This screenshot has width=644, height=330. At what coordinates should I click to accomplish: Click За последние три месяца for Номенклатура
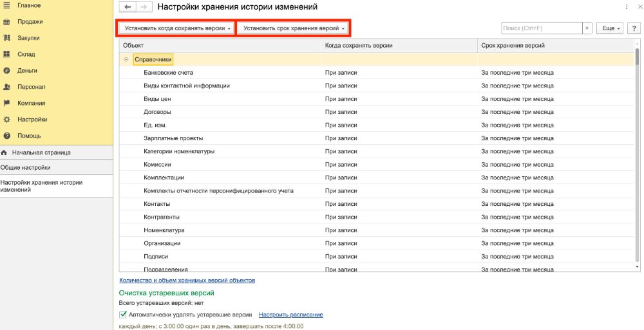point(517,230)
